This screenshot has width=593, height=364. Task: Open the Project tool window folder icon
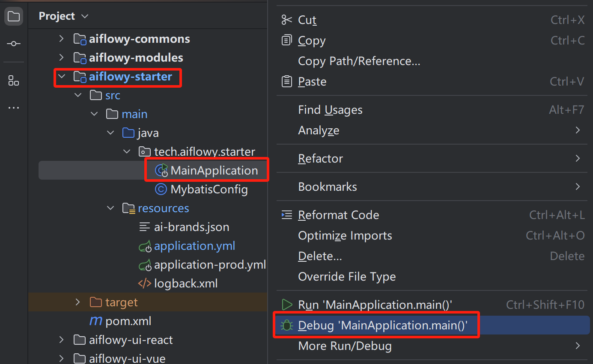coord(14,17)
